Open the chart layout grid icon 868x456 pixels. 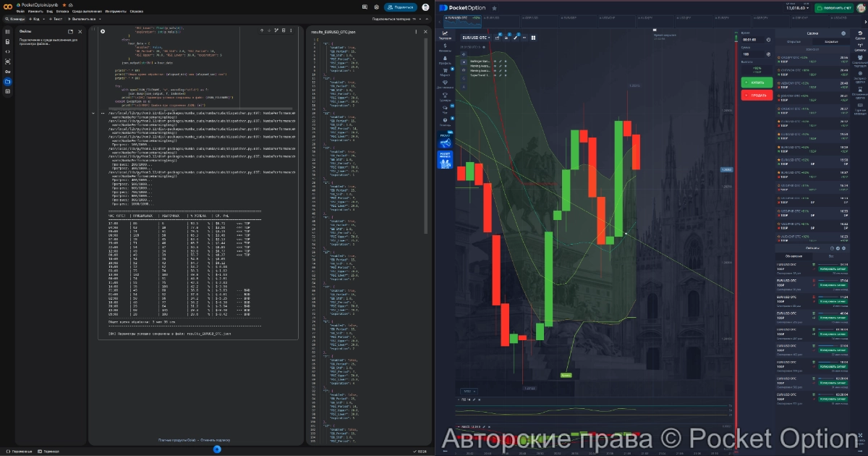click(532, 38)
